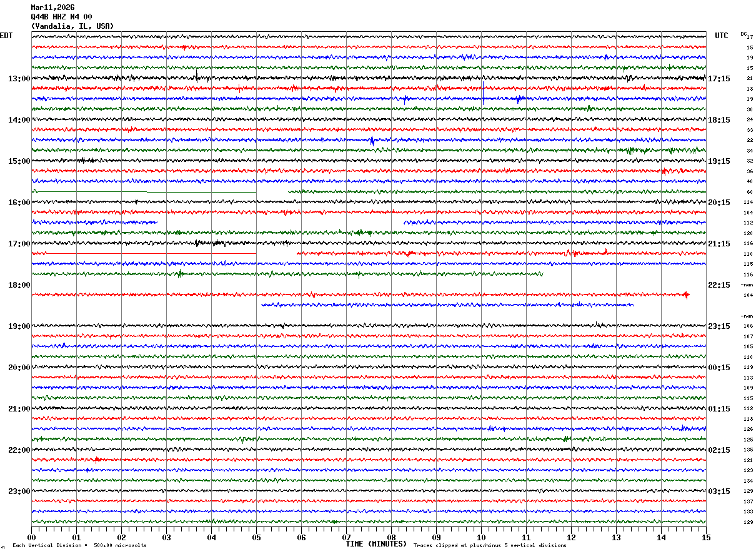Click the UTC timezone label
This screenshot has height=554, width=756.
click(x=722, y=36)
